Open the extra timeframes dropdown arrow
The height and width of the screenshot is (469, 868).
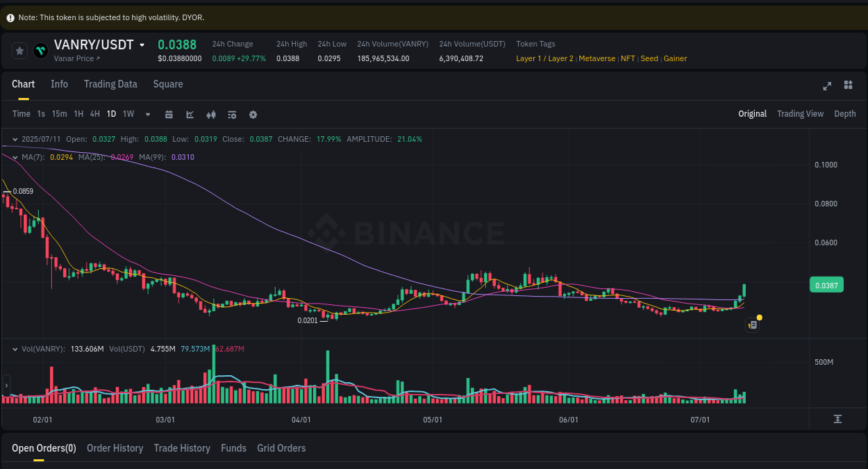(147, 114)
